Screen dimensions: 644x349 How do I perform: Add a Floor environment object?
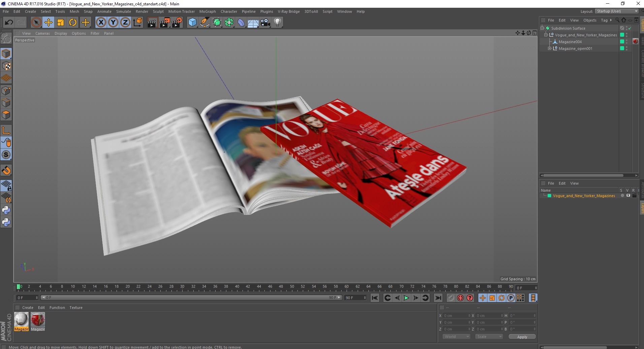(x=253, y=23)
